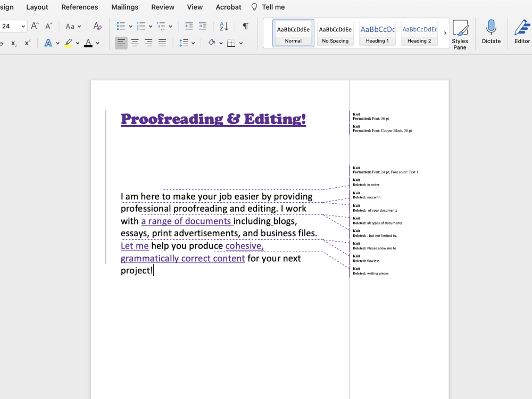Open the Layout tab

click(x=37, y=7)
